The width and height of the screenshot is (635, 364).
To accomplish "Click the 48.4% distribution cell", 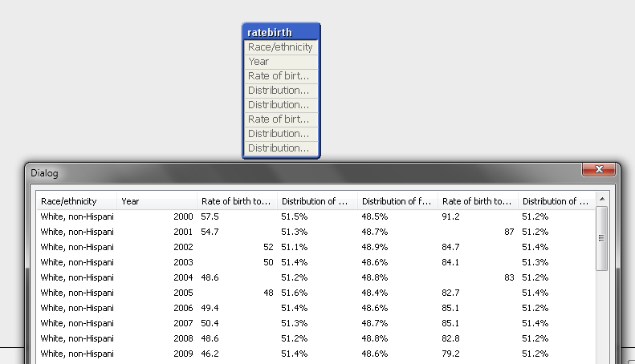I will 375,293.
